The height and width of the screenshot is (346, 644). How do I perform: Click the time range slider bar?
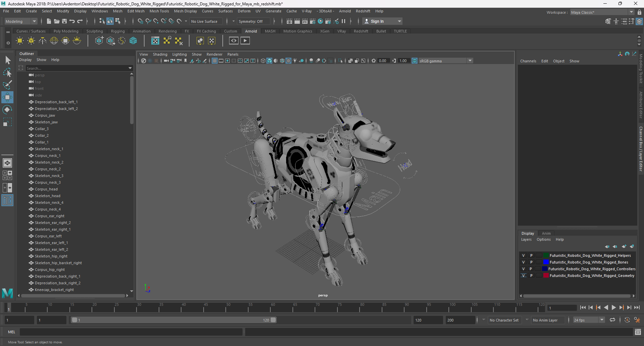click(174, 320)
